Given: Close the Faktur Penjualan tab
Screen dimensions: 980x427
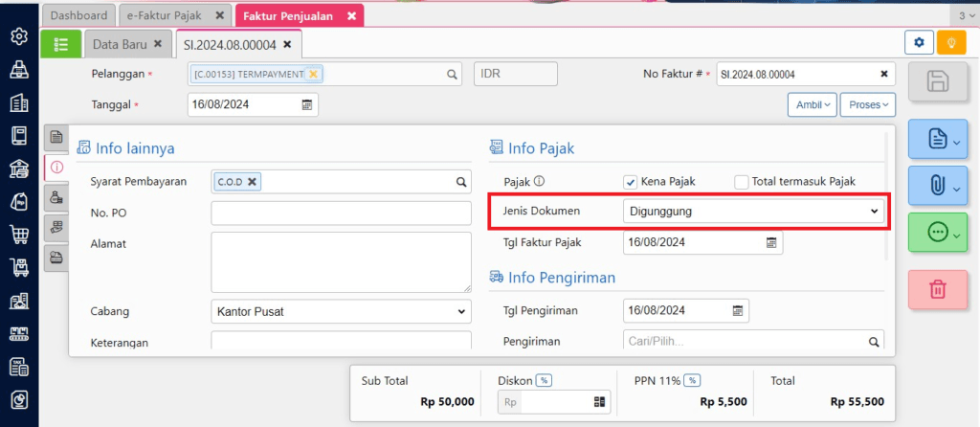Looking at the screenshot, I should pyautogui.click(x=351, y=15).
